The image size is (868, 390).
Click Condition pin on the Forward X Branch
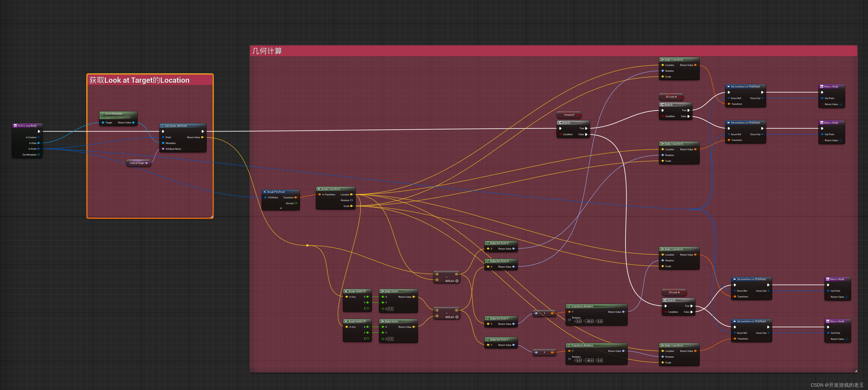coord(560,134)
